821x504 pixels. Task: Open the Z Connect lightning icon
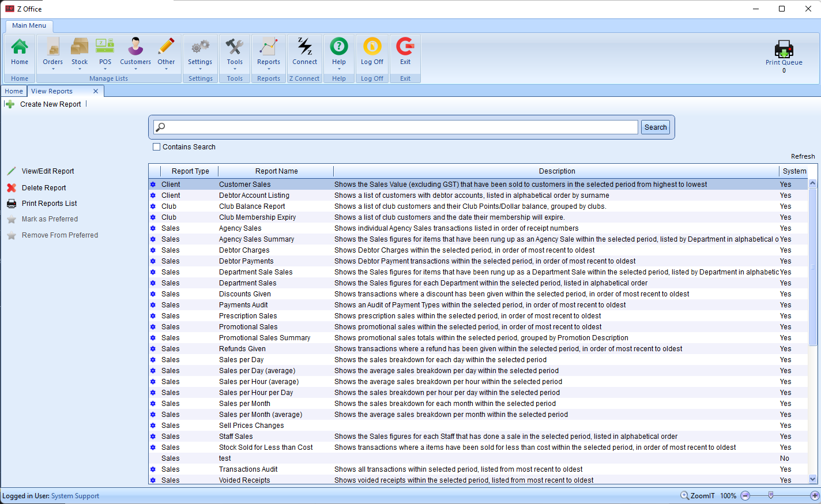click(304, 47)
